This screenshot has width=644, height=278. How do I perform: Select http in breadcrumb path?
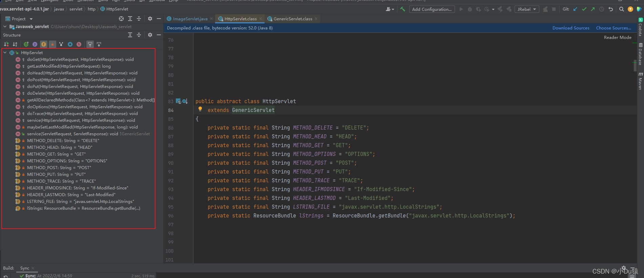pos(91,9)
